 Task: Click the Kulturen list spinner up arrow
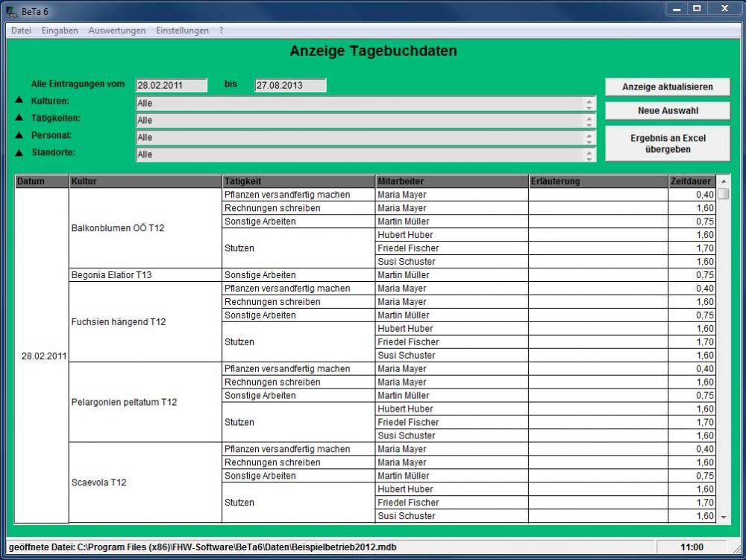(x=590, y=100)
